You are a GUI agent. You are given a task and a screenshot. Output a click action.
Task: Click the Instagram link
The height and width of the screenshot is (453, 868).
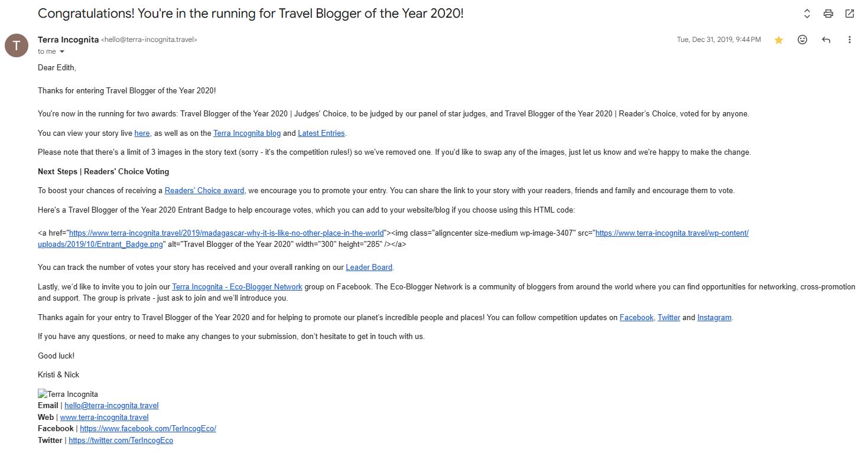tap(714, 318)
